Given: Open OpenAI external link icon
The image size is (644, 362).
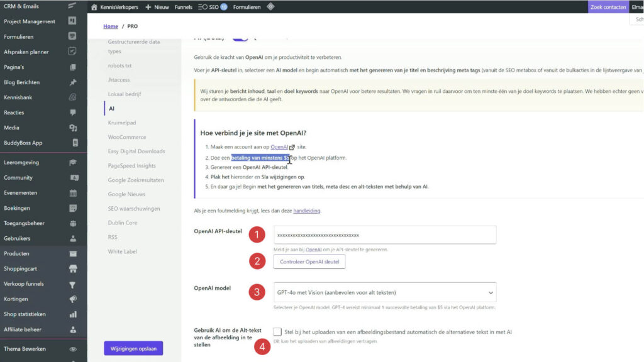Looking at the screenshot, I should coord(292,147).
